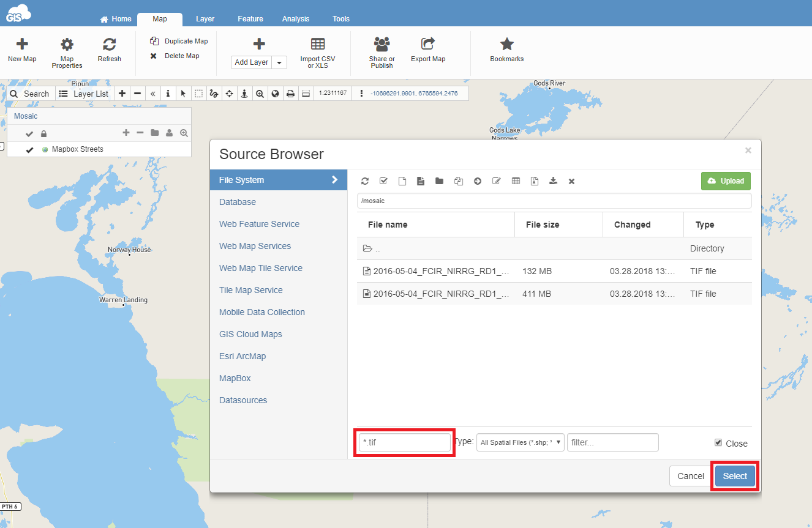Click the globe full extent icon
Viewport: 812px width, 528px height.
(x=275, y=94)
